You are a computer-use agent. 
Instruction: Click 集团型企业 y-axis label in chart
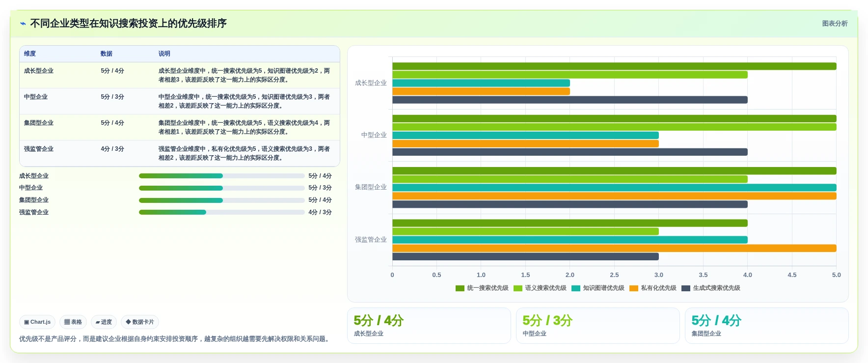(x=371, y=187)
